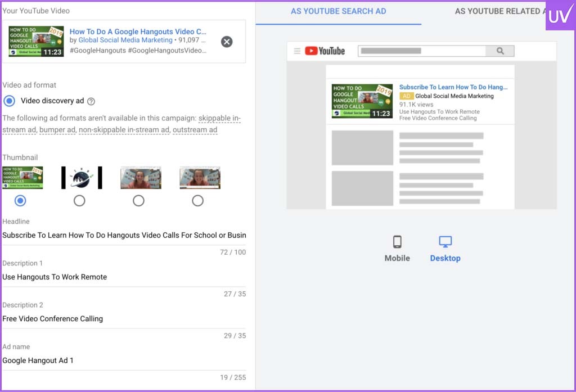This screenshot has width=576, height=392.
Task: Click 'Use Hangouts To Work Remote' in preview
Action: (x=439, y=112)
